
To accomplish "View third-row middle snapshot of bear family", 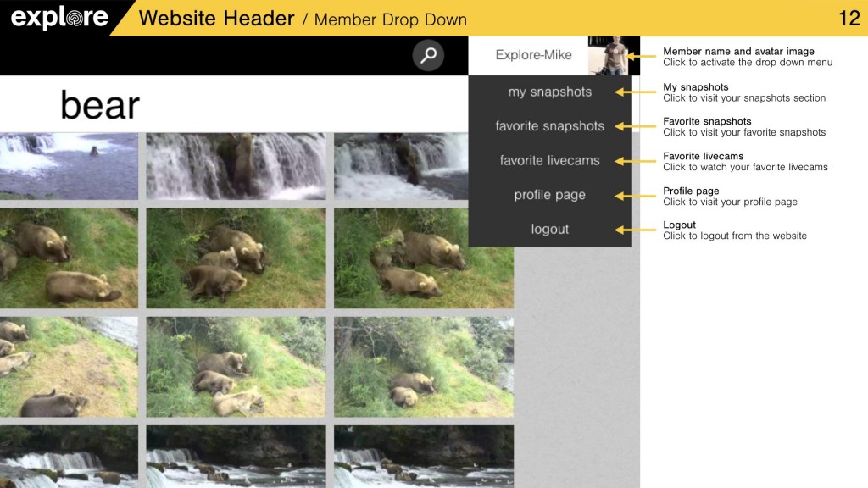I will click(236, 367).
